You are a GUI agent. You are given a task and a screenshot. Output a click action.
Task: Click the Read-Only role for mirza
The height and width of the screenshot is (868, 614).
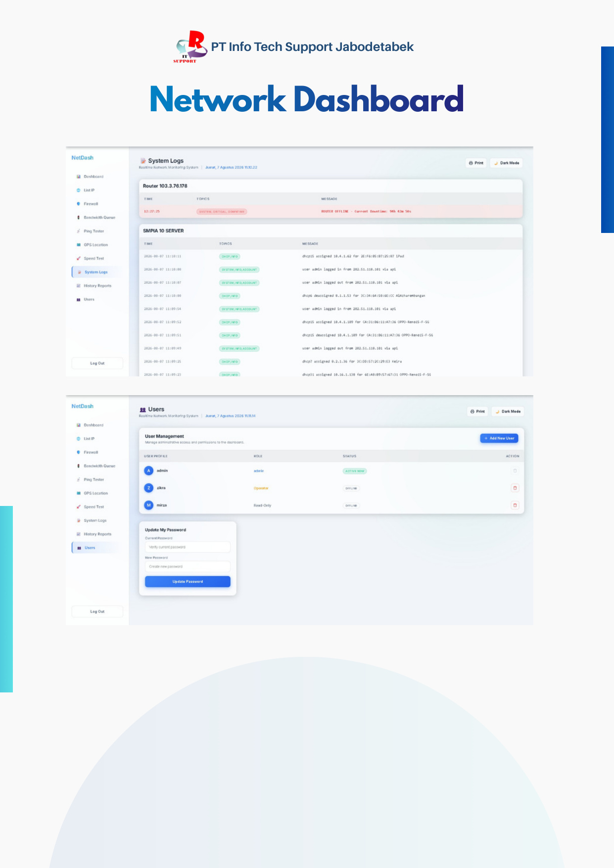pos(263,505)
